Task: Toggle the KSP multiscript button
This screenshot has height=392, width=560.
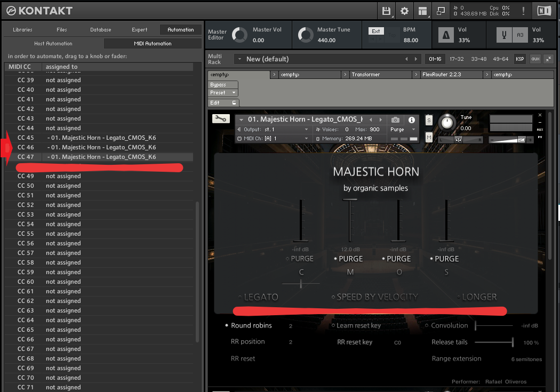Action: pyautogui.click(x=519, y=59)
